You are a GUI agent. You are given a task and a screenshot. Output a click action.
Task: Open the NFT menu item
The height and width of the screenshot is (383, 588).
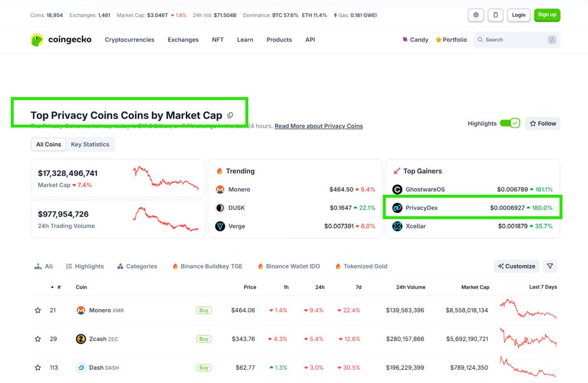(218, 39)
